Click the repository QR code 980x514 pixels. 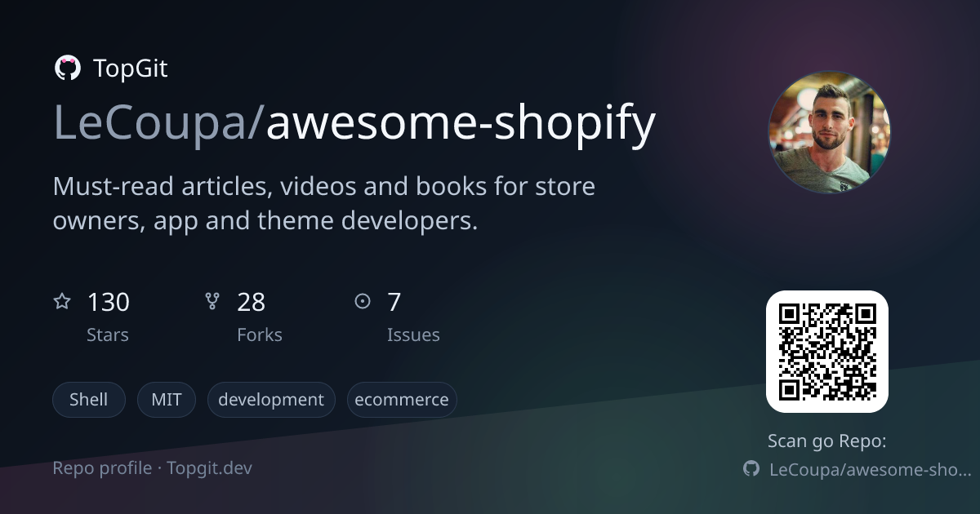tap(827, 352)
